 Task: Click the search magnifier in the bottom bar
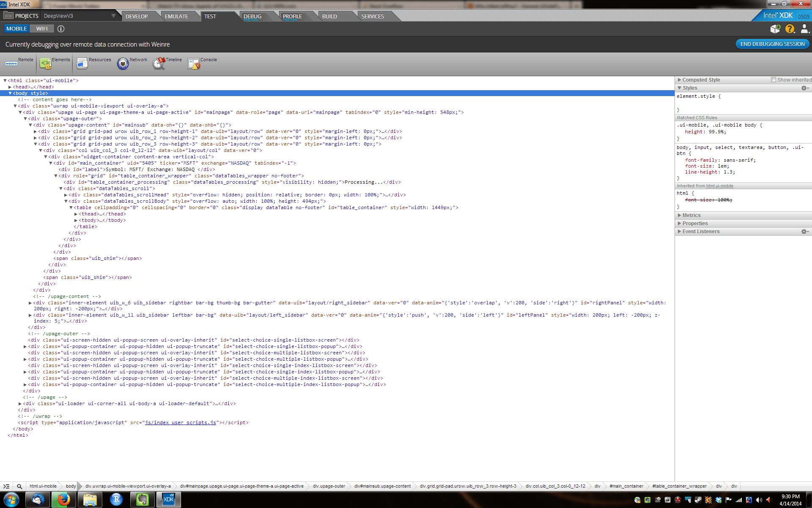pyautogui.click(x=19, y=486)
